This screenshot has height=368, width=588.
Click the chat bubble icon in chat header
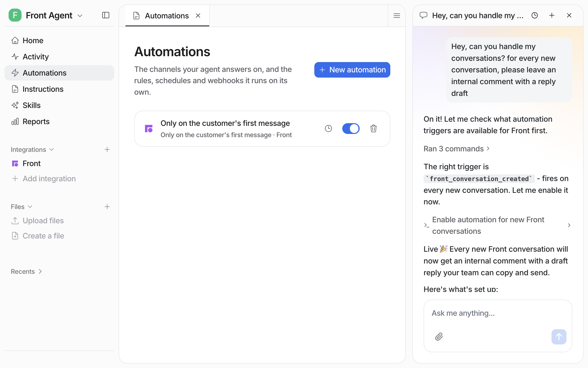(x=423, y=15)
